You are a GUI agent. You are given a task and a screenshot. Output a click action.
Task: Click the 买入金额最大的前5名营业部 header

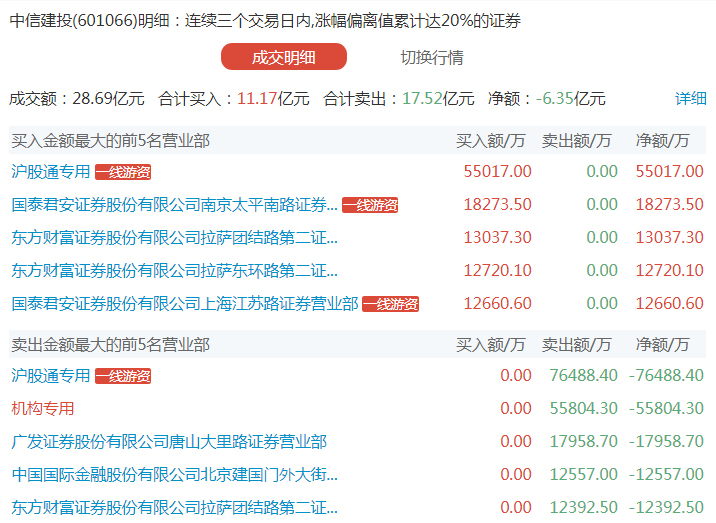[x=111, y=141]
